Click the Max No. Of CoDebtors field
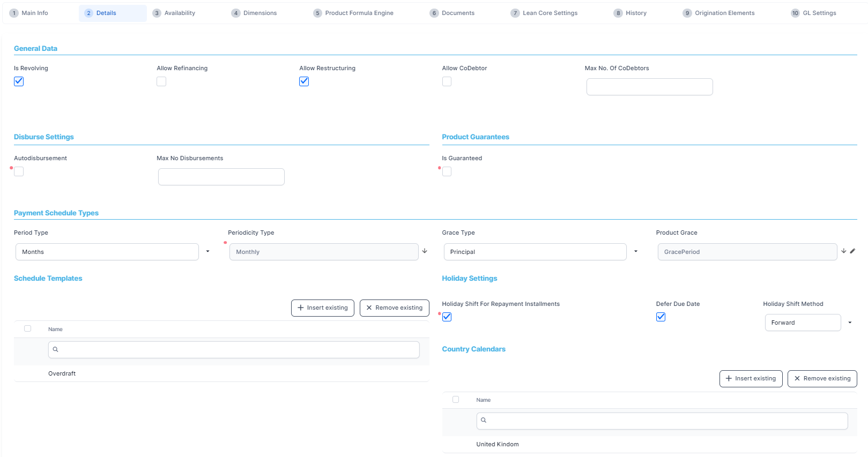 pyautogui.click(x=649, y=87)
